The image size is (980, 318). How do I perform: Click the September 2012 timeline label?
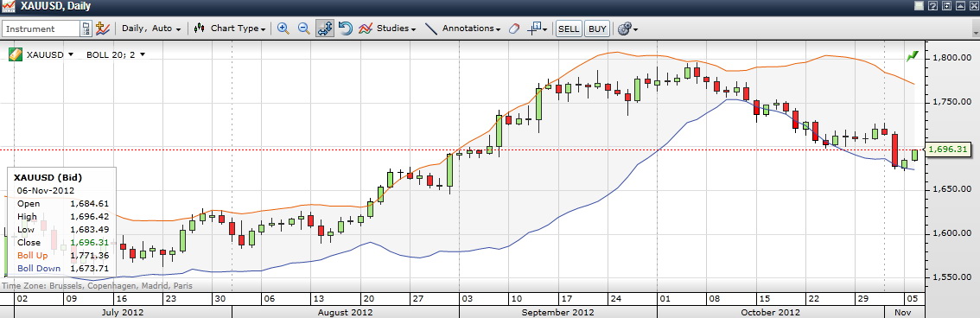(558, 312)
